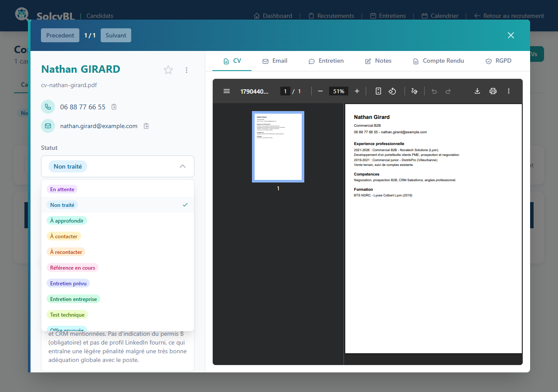Viewport: 558px width, 392px height.
Task: Select status Référence en cours
Action: pyautogui.click(x=118, y=267)
